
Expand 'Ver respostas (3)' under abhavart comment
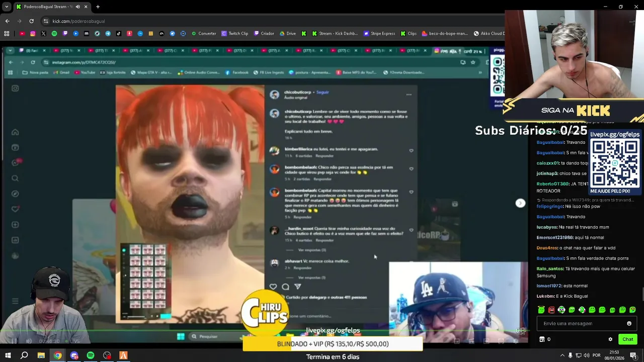click(311, 278)
